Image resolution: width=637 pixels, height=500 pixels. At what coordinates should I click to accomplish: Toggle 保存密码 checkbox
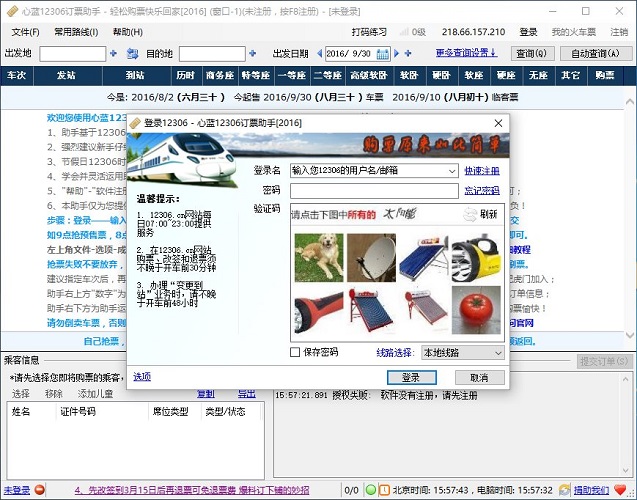[x=295, y=352]
